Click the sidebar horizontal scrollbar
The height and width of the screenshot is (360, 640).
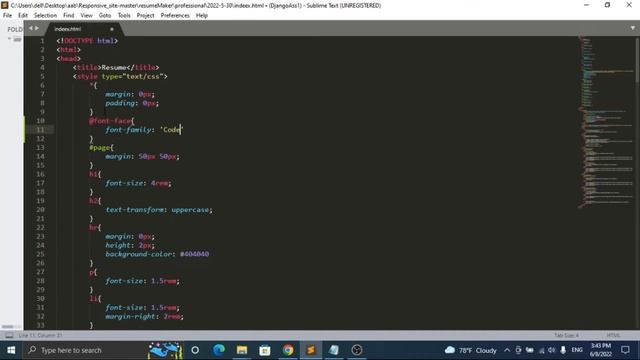pyautogui.click(x=8, y=327)
